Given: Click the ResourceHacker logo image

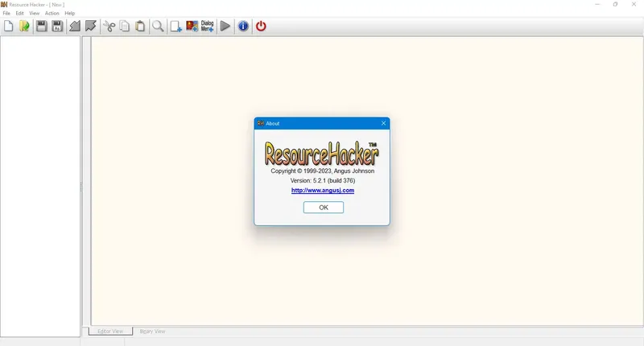Looking at the screenshot, I should point(321,154).
